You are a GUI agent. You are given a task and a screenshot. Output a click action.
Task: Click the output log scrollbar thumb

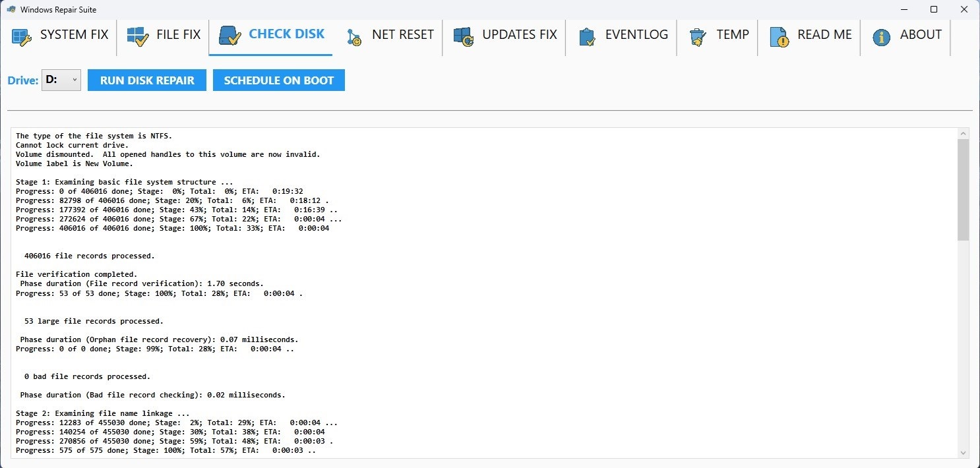point(963,190)
